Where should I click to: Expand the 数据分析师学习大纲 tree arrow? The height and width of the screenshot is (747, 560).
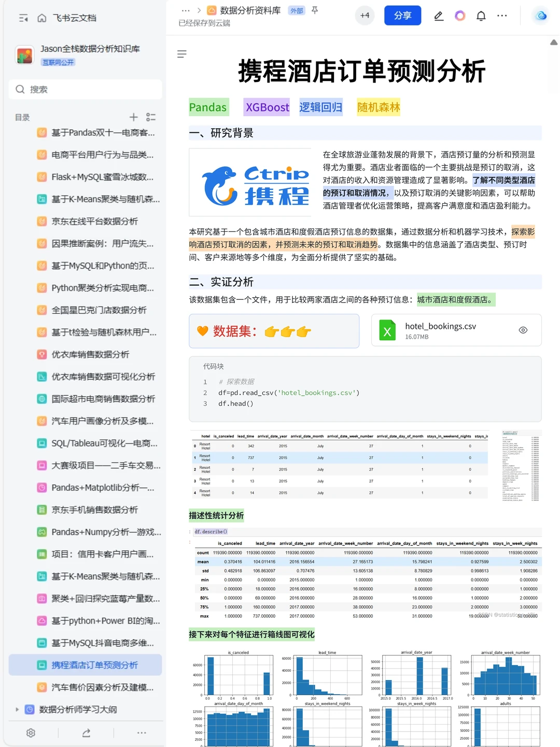coord(17,710)
